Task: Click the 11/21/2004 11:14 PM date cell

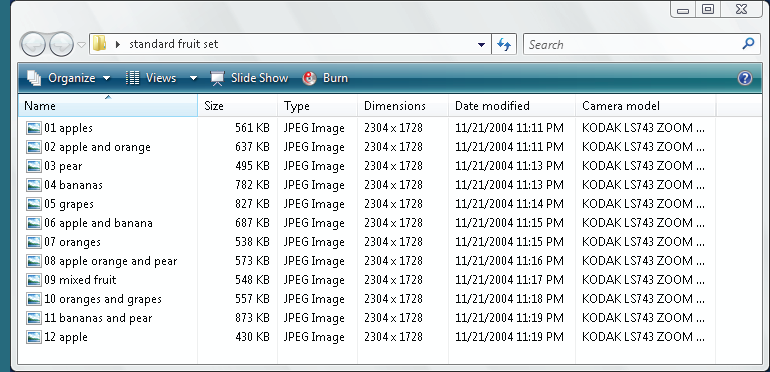Action: point(509,204)
